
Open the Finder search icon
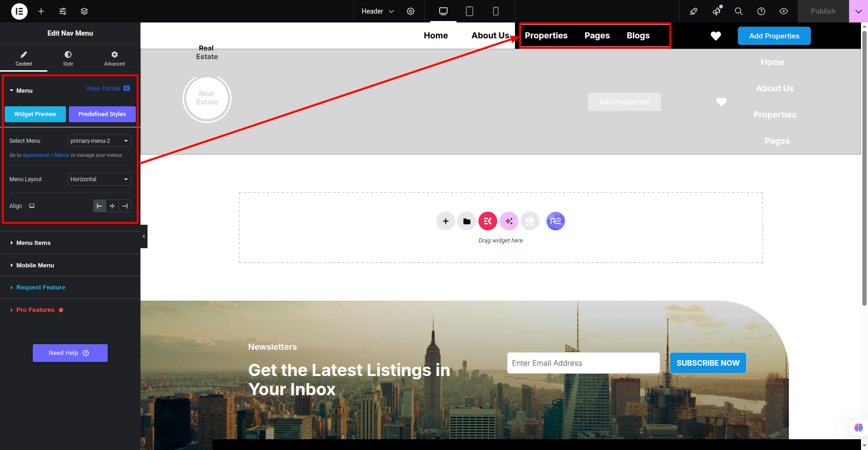[739, 11]
